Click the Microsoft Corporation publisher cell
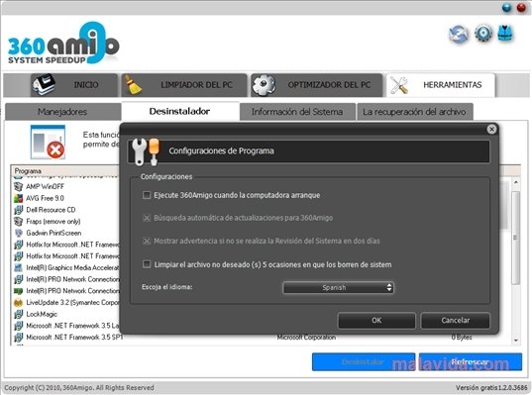 (306, 338)
